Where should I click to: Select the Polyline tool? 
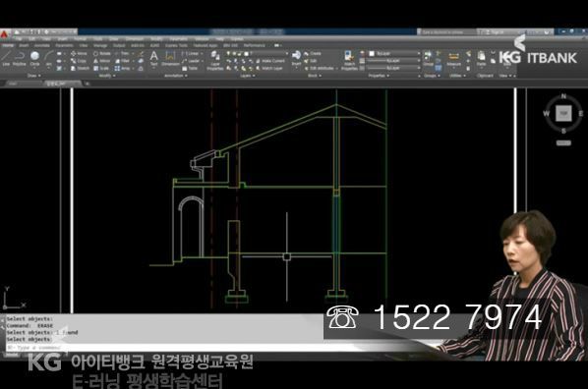click(x=19, y=59)
